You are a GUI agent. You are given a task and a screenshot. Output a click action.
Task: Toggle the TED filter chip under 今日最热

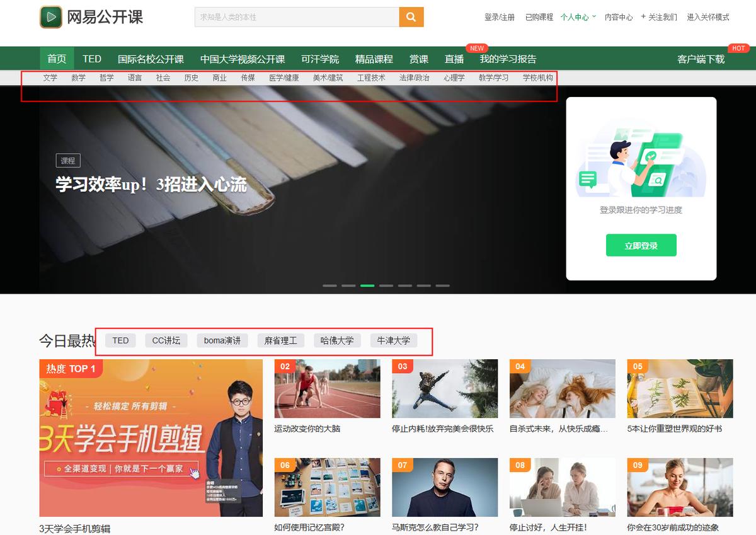point(120,340)
